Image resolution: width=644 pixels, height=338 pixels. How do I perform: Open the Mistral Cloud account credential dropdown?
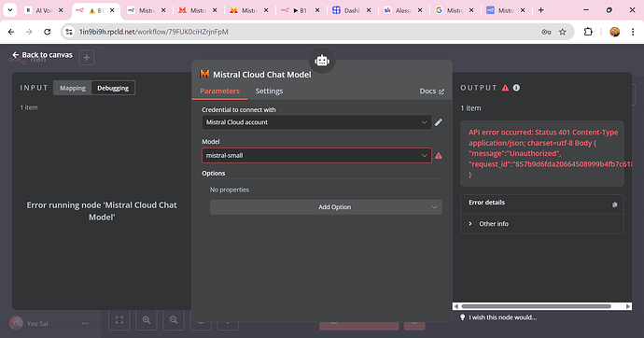(x=316, y=122)
